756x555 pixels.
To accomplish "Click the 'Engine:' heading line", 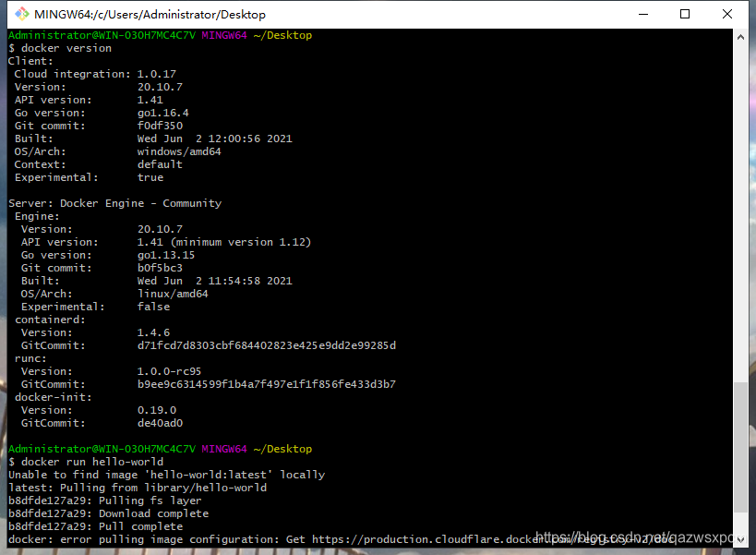I will pos(37,216).
